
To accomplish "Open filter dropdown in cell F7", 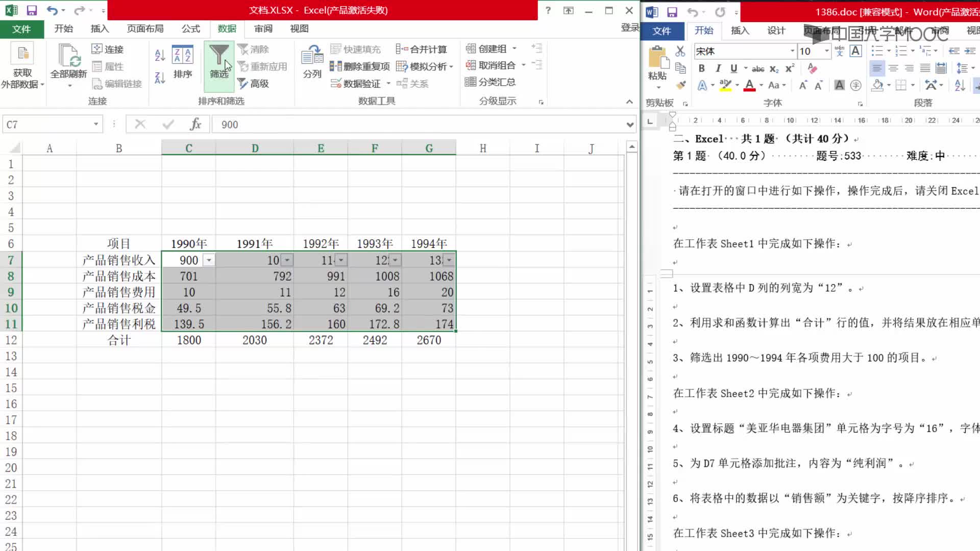I will [395, 260].
